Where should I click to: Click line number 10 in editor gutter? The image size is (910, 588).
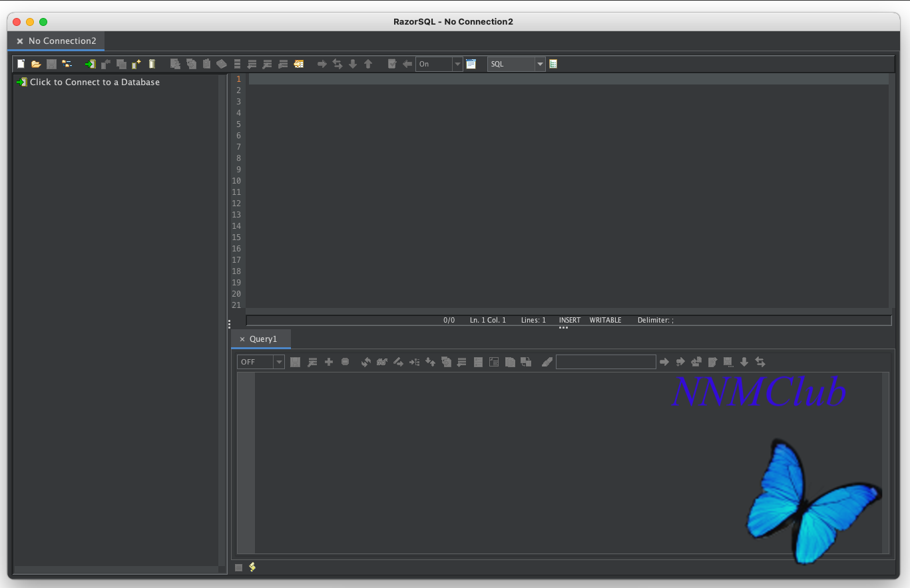236,181
